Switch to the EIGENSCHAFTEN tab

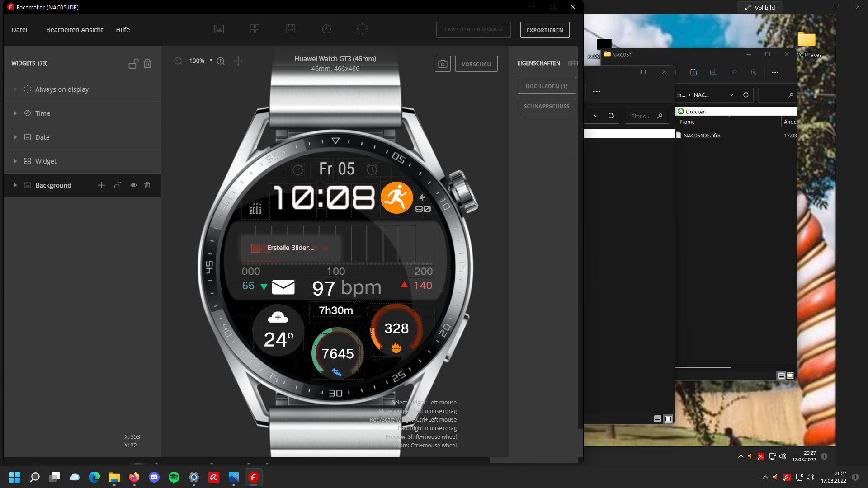[x=538, y=63]
